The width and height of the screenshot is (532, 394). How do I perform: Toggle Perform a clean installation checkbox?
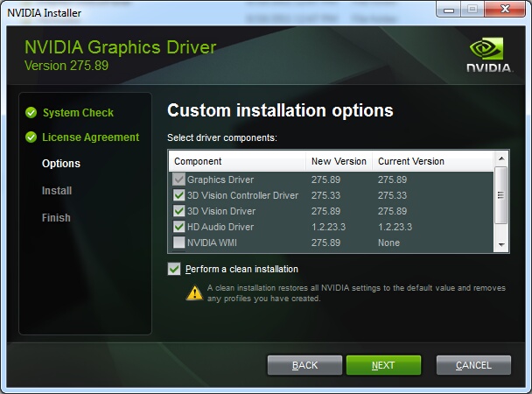(x=174, y=269)
